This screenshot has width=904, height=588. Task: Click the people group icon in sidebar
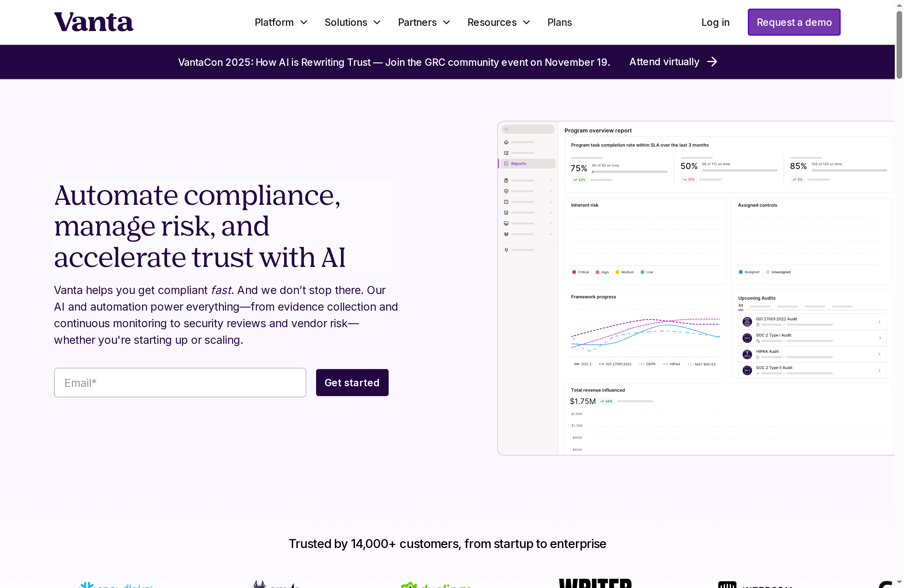(506, 234)
